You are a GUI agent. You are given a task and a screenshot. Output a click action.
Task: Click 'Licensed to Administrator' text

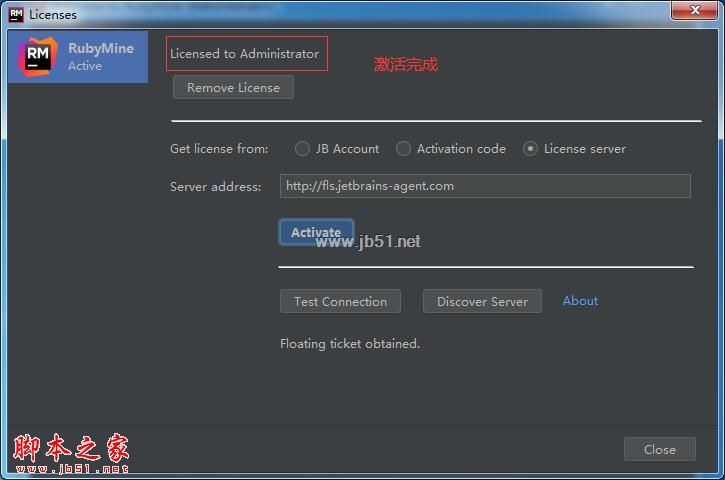coord(244,54)
